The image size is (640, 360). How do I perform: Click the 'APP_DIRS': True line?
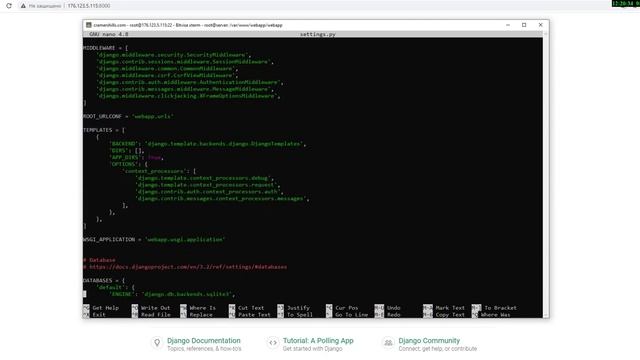pyautogui.click(x=136, y=158)
